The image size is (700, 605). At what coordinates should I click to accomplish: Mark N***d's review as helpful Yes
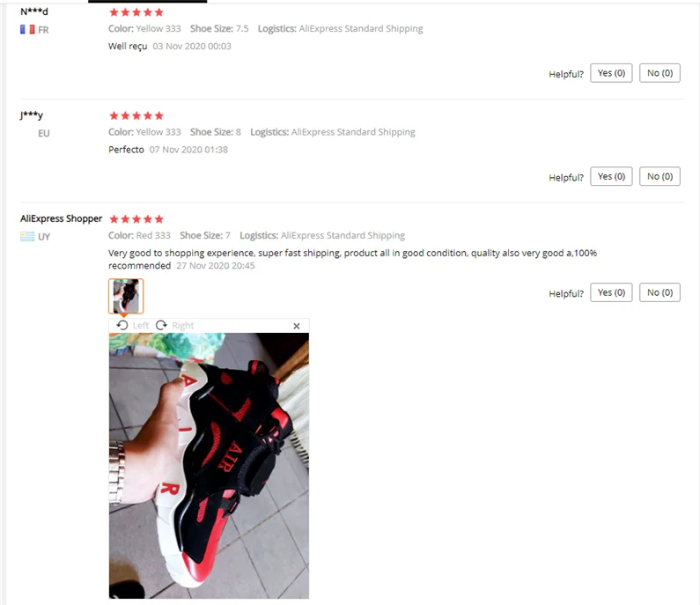coord(611,73)
